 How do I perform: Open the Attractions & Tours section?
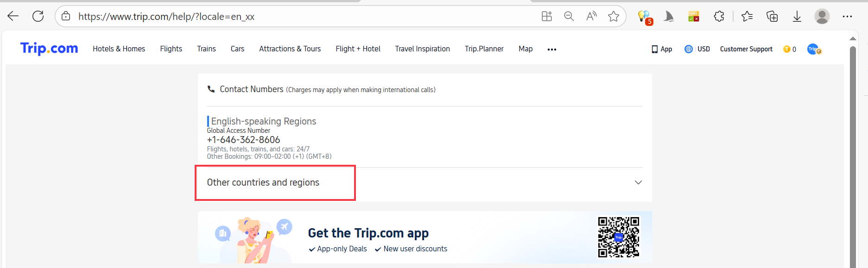tap(290, 49)
